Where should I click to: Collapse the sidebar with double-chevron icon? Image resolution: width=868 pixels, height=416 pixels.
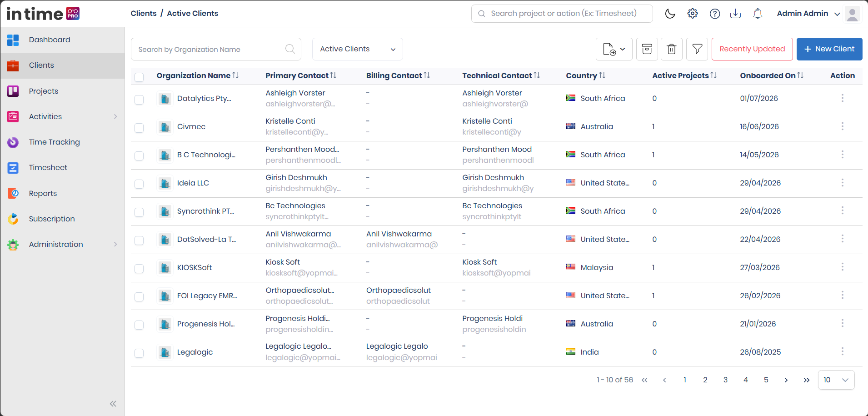pos(113,404)
